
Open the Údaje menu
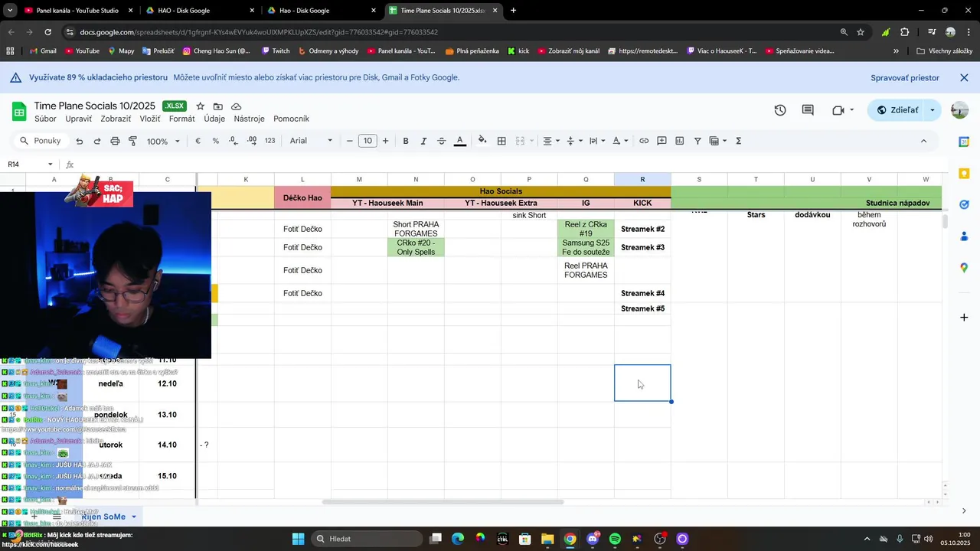(x=214, y=119)
